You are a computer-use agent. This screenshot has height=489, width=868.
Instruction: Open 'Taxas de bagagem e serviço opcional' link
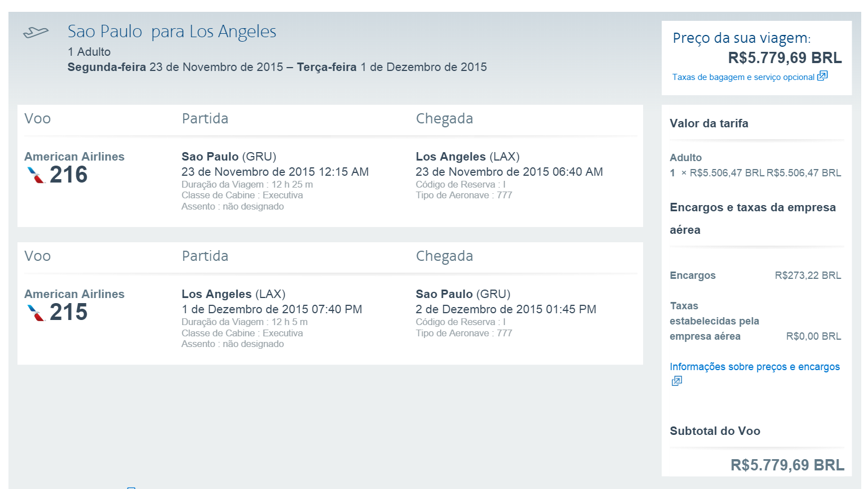pyautogui.click(x=743, y=77)
